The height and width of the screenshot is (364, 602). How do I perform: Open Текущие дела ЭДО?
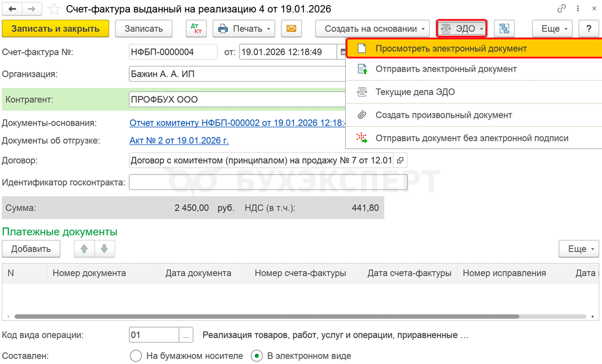474,92
